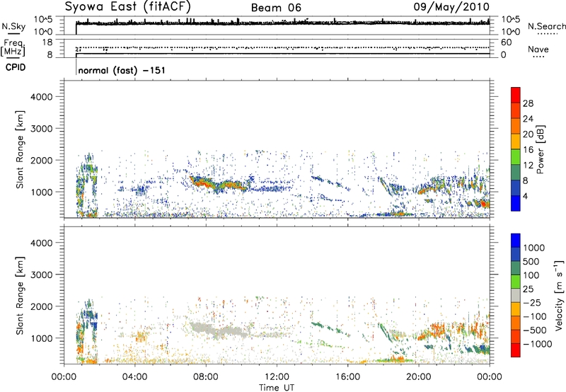
Task: Select the 'Beam 06' header text
Action: coord(276,8)
